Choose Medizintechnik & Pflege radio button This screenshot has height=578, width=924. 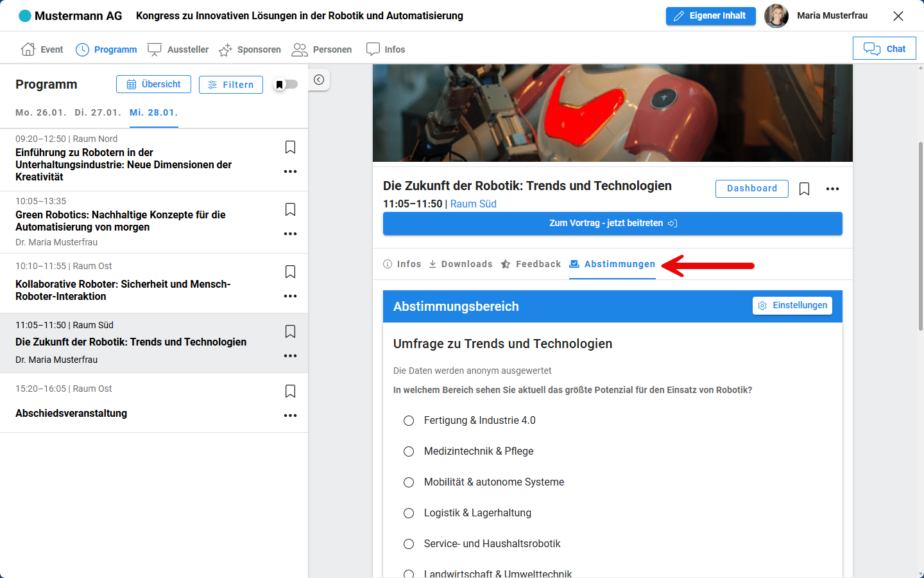[409, 451]
